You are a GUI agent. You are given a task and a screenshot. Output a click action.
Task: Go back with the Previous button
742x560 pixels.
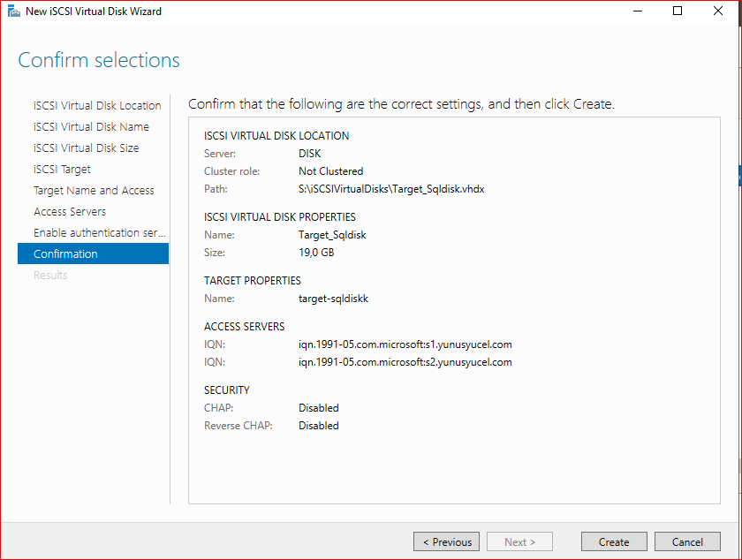(446, 541)
